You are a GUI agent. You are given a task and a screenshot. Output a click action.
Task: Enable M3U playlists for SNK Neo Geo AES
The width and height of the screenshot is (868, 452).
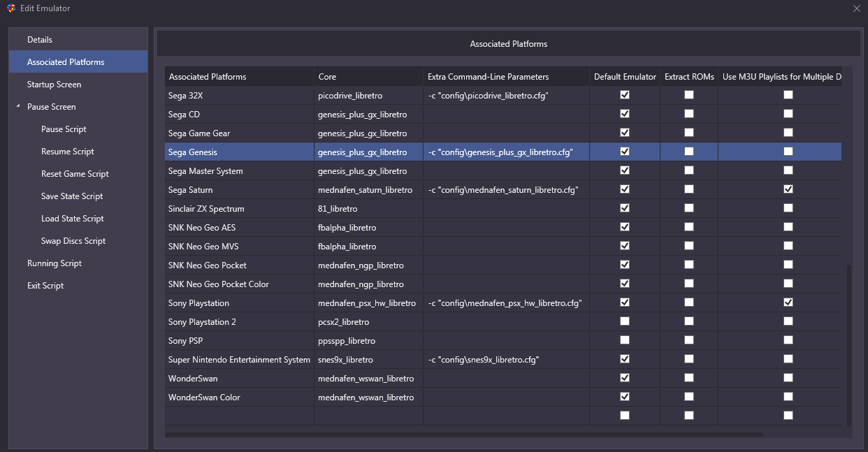click(x=788, y=227)
